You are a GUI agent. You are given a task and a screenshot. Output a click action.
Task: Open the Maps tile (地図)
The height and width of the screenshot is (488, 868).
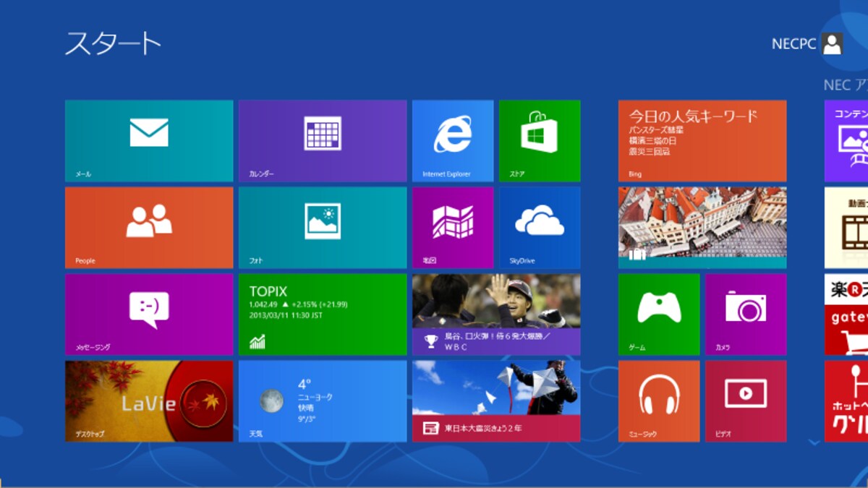click(453, 228)
